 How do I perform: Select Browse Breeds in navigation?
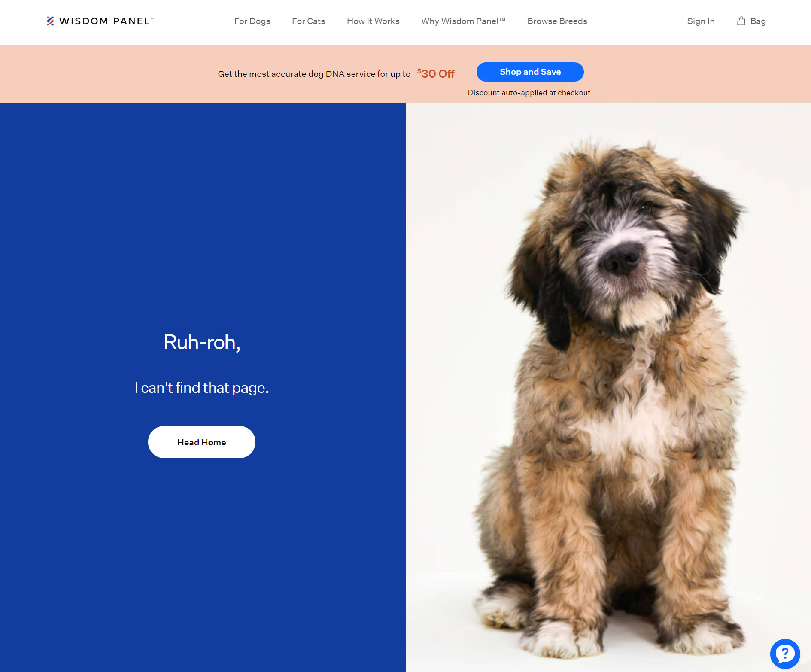coord(557,21)
